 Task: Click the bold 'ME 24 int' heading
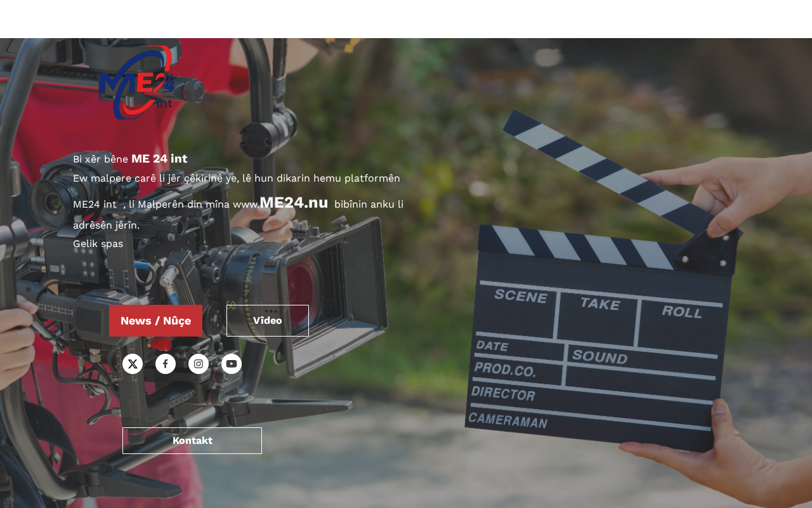point(159,159)
